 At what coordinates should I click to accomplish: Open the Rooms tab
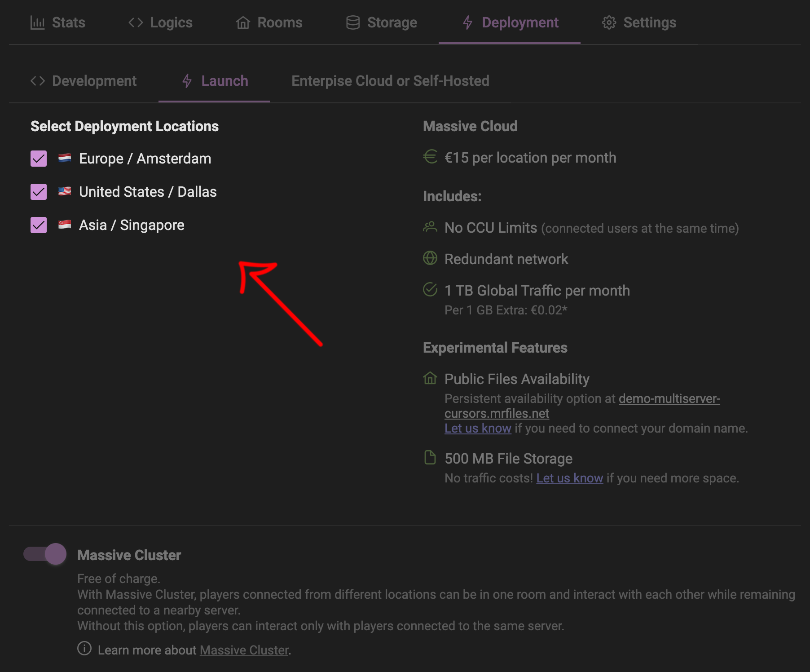tap(269, 22)
